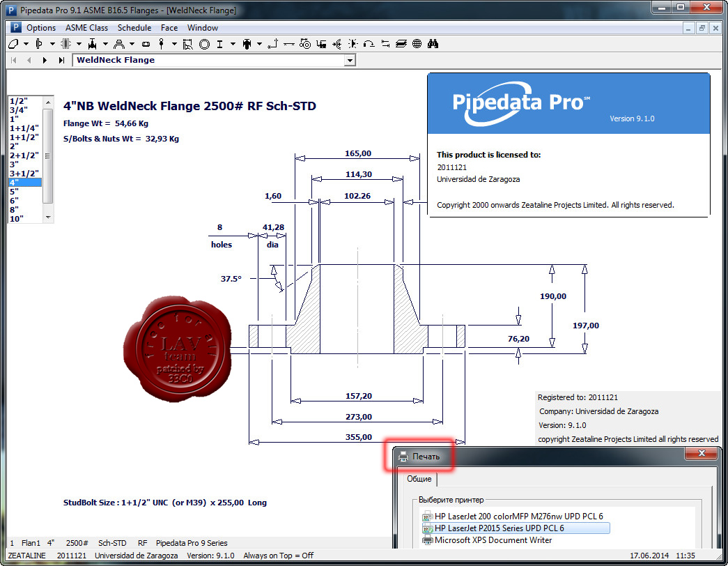
Task: Expand the elbow tool dropdown arrow
Action: 26,44
